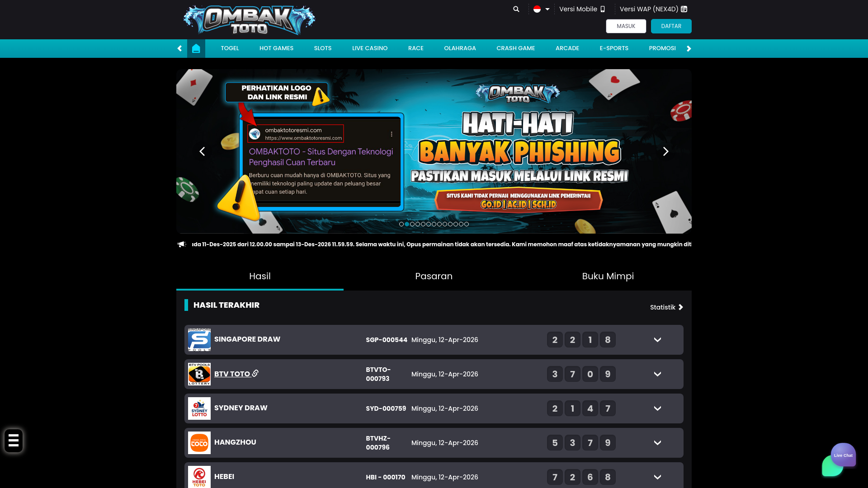This screenshot has height=488, width=868.
Task: Open the RACE menu
Action: click(416, 48)
